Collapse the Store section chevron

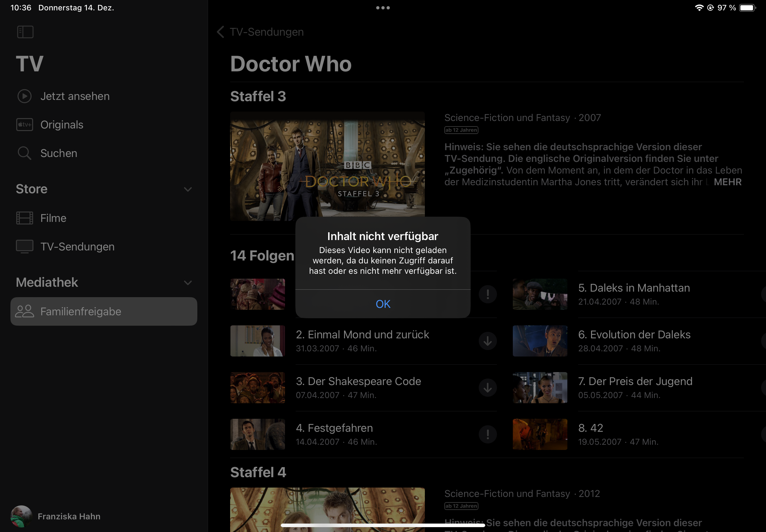188,189
